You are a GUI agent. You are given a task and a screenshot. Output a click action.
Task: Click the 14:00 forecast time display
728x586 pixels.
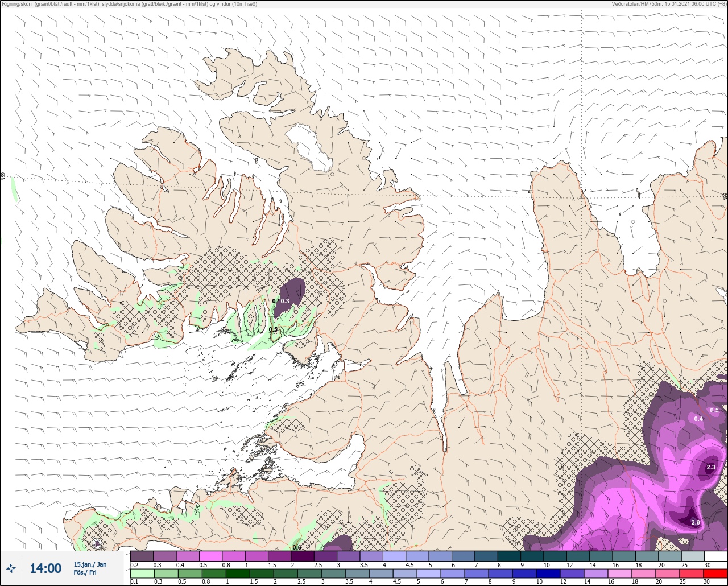(45, 568)
